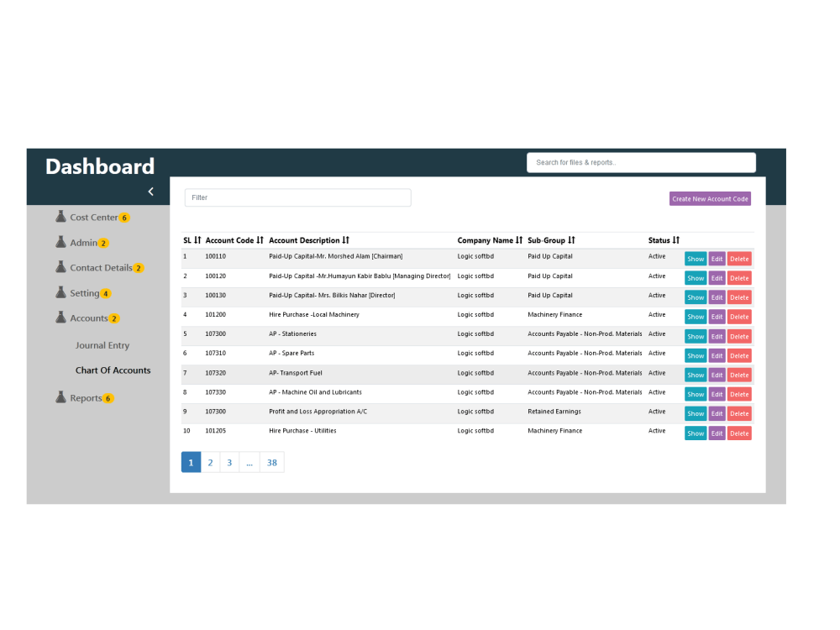Delete account 100110 row
Screen dimensions: 840x630
pos(739,259)
